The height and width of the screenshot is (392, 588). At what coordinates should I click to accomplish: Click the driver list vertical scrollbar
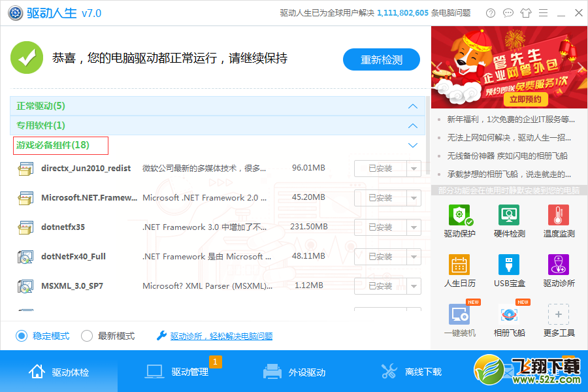coord(427,135)
